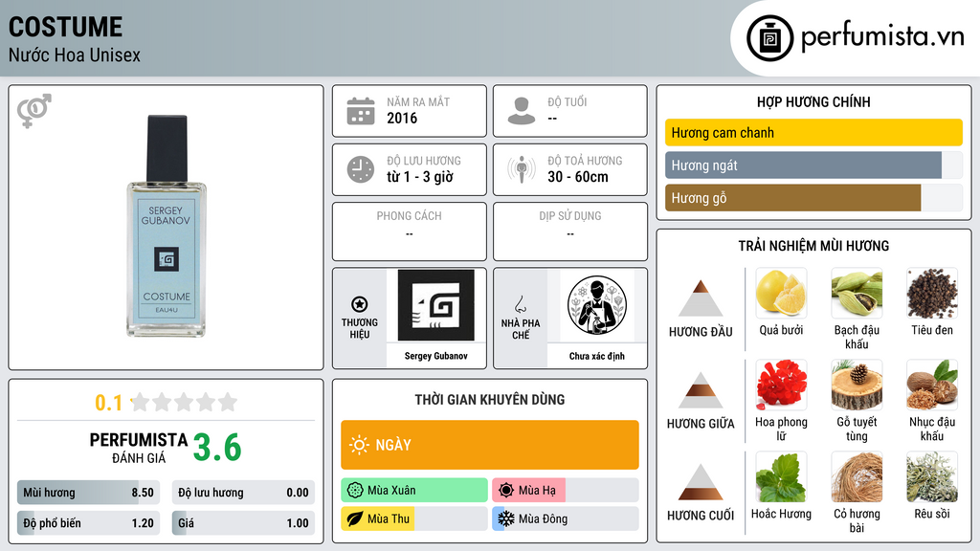
Task: Click the Costume perfume bottle image
Action: pos(167,226)
